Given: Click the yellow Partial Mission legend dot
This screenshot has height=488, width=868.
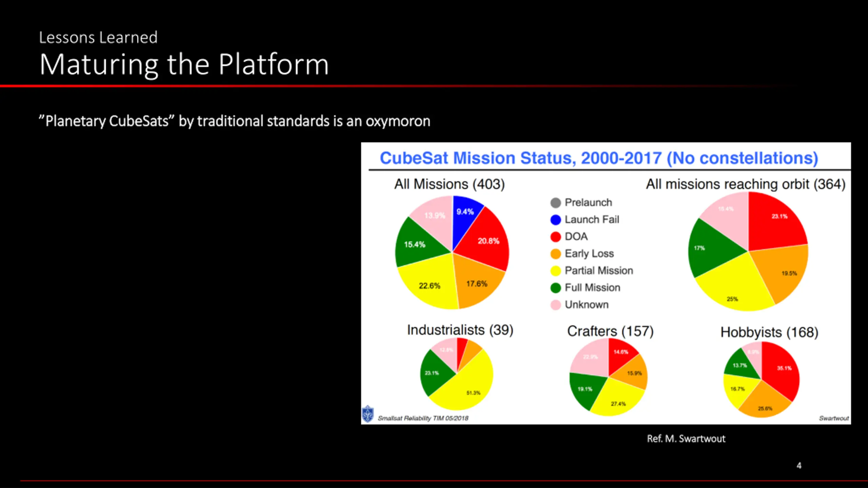Looking at the screenshot, I should click(x=555, y=271).
